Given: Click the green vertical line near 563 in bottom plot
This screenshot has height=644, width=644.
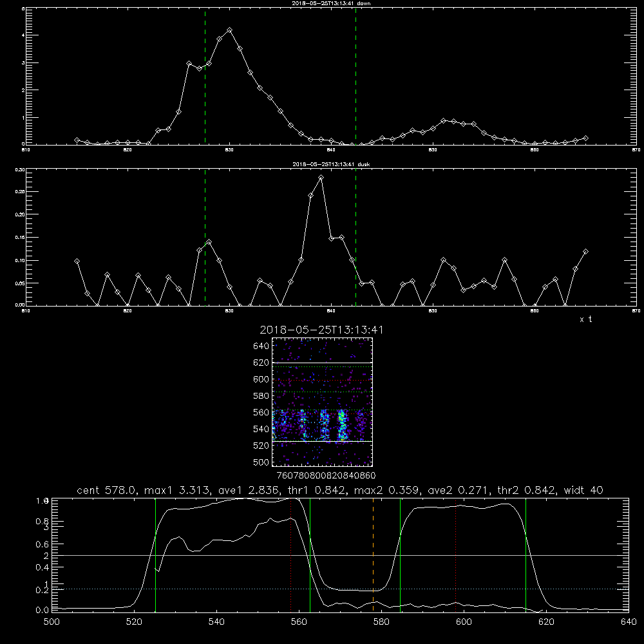Looking at the screenshot, I should coord(310,555).
